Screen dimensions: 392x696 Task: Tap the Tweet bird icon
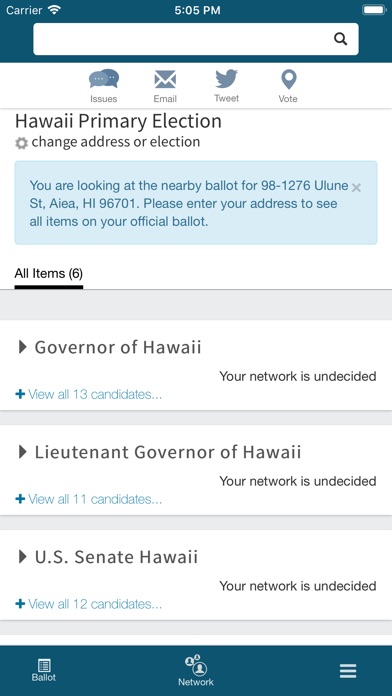[226, 79]
